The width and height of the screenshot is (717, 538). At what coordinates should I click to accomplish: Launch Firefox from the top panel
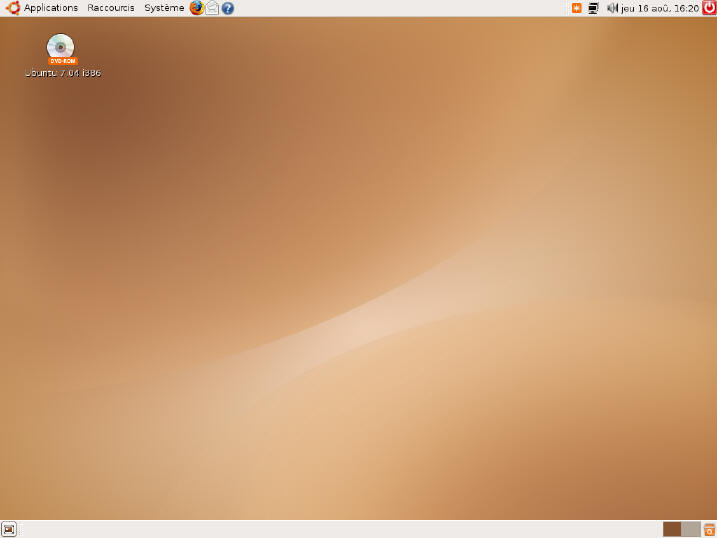(x=197, y=8)
